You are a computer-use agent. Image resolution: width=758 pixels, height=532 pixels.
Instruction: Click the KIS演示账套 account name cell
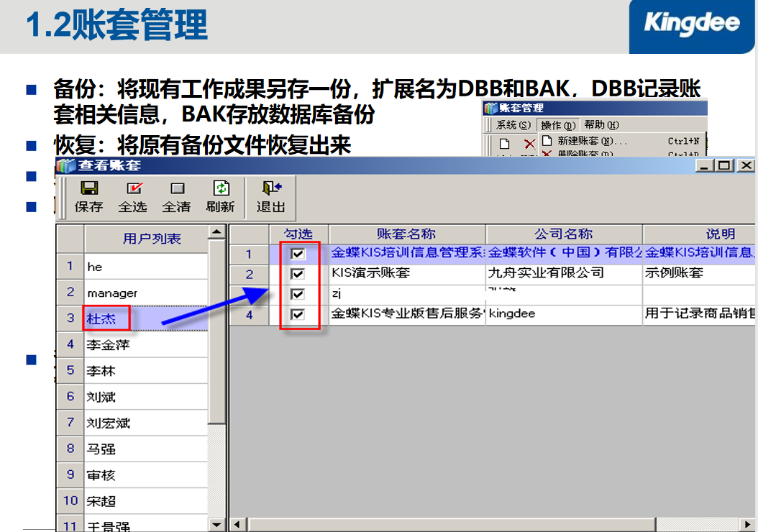click(407, 274)
